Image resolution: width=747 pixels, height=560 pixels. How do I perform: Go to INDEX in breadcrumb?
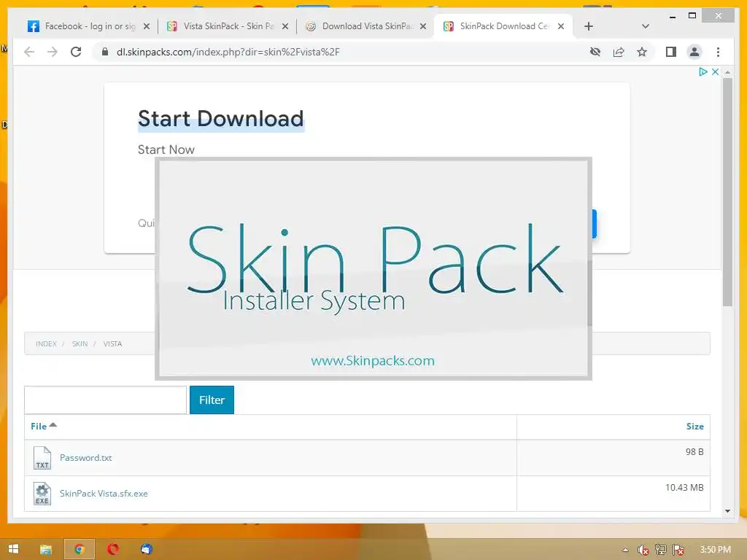[46, 344]
